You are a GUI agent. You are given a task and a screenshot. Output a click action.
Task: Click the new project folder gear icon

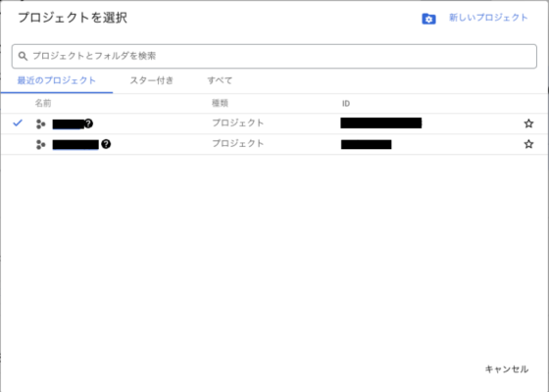pyautogui.click(x=428, y=19)
